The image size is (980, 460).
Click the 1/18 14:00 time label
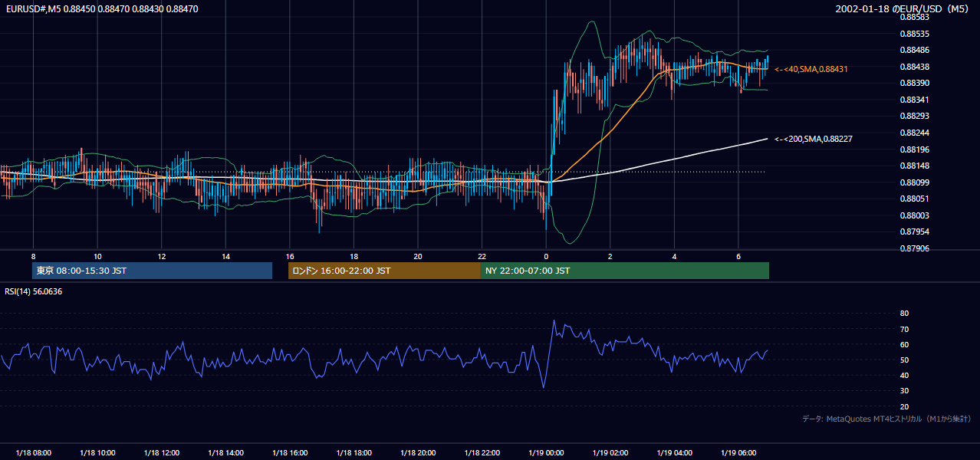[225, 453]
